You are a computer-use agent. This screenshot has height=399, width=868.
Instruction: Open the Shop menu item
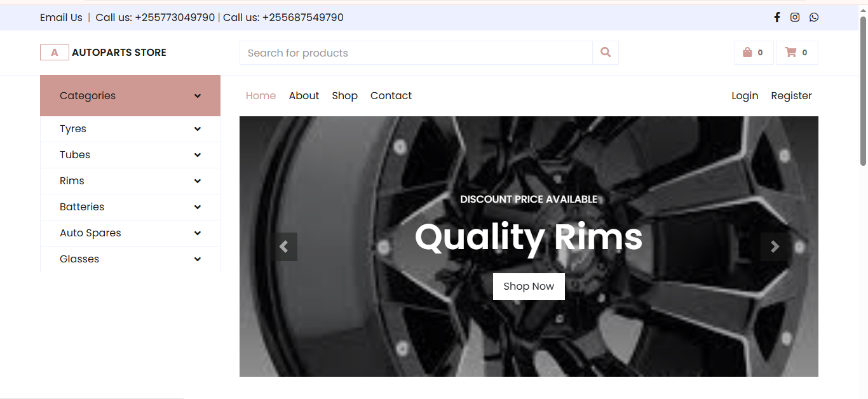344,96
